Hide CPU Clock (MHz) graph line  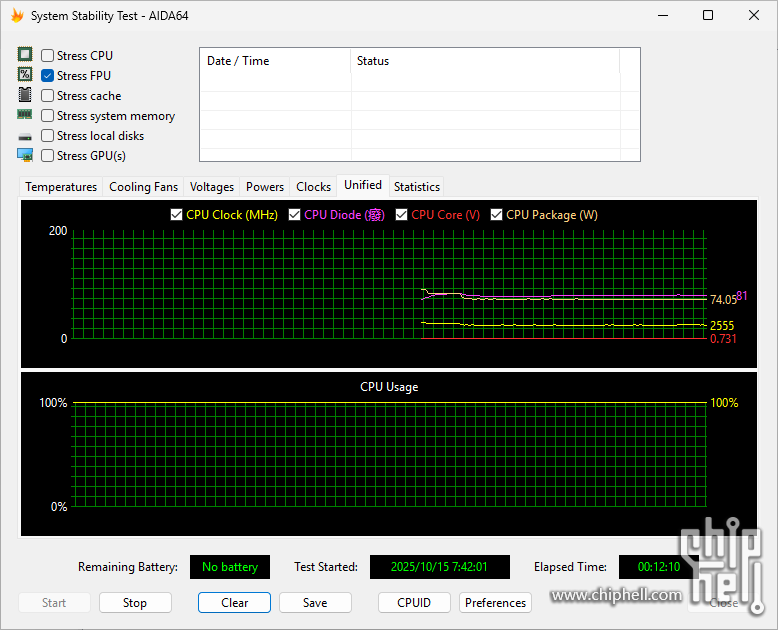pos(177,215)
